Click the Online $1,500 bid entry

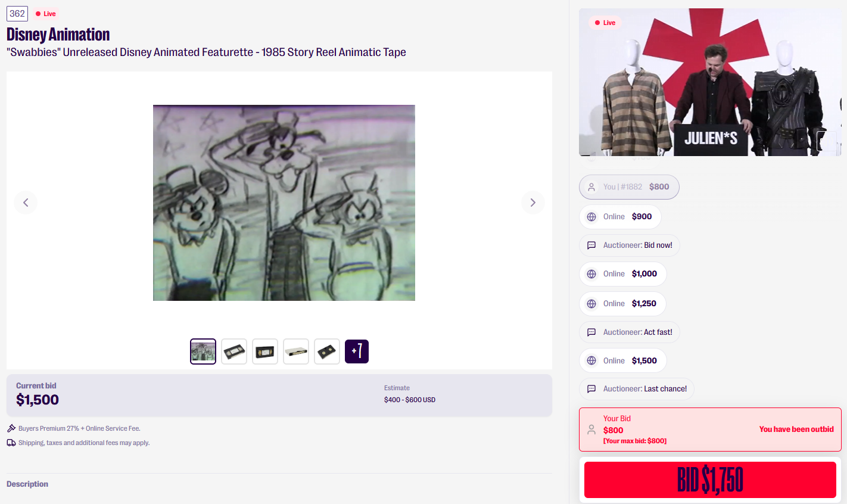[623, 361]
